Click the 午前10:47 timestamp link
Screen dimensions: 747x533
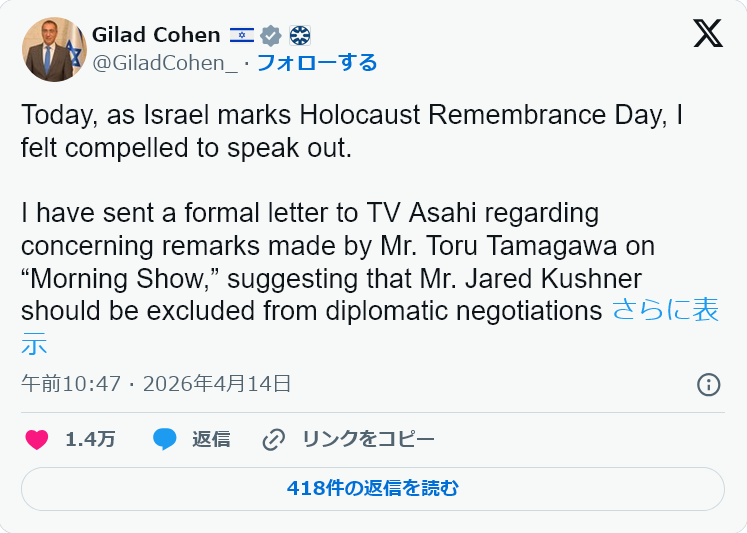(71, 384)
